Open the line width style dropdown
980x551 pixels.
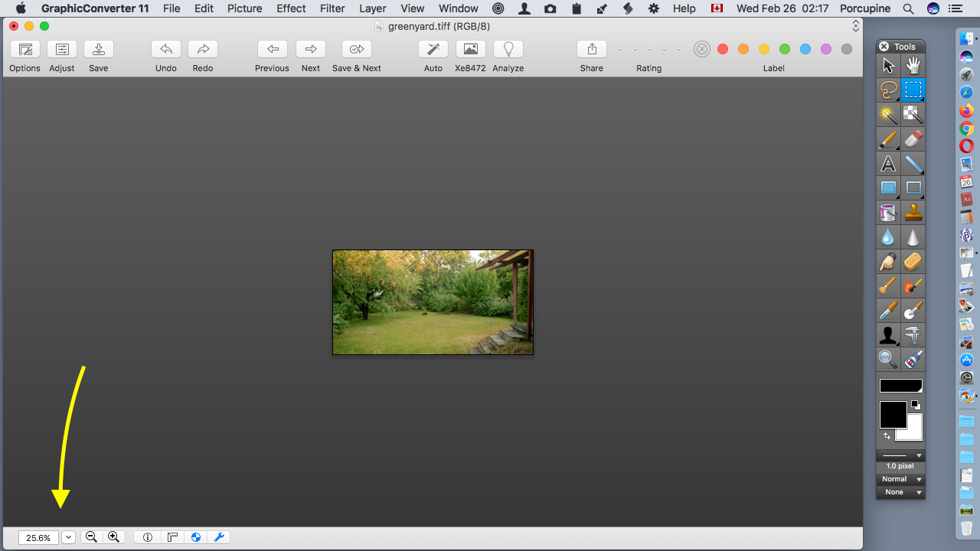[x=900, y=455]
